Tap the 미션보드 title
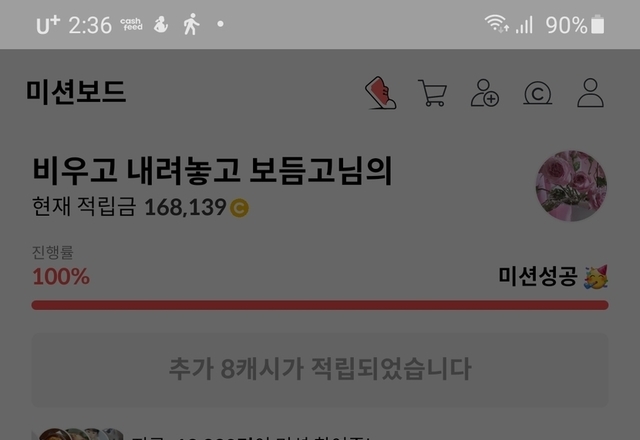The height and width of the screenshot is (440, 640). [x=76, y=92]
